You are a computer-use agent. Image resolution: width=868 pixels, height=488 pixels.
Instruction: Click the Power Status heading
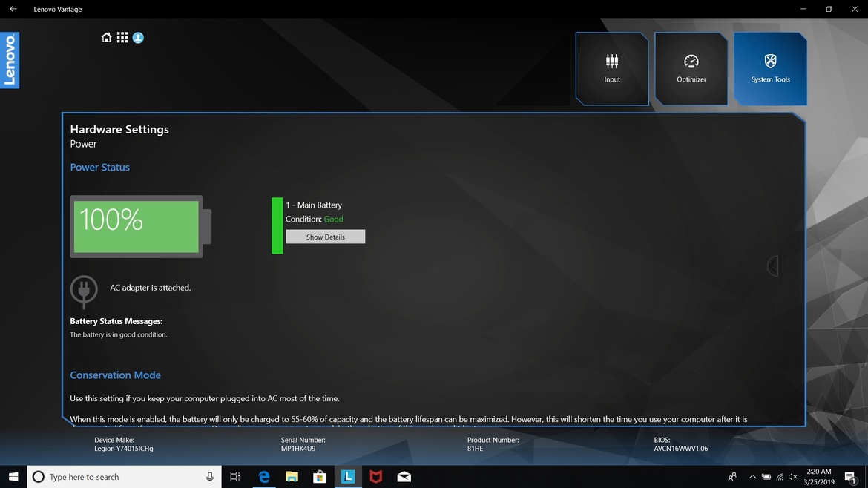coord(99,167)
